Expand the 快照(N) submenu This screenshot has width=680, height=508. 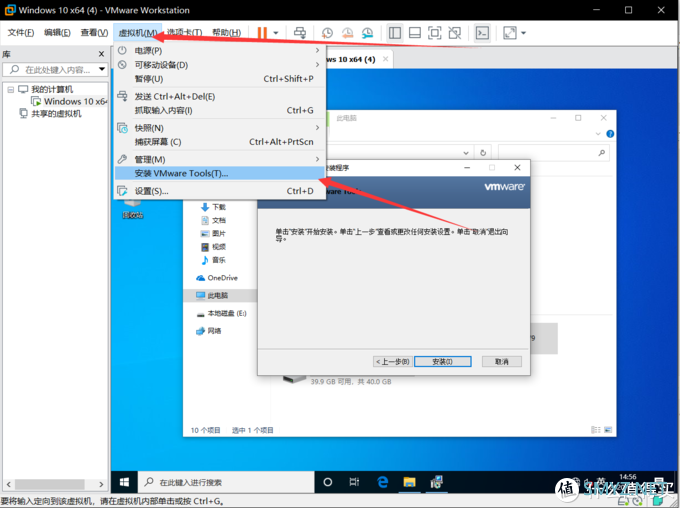coord(220,128)
